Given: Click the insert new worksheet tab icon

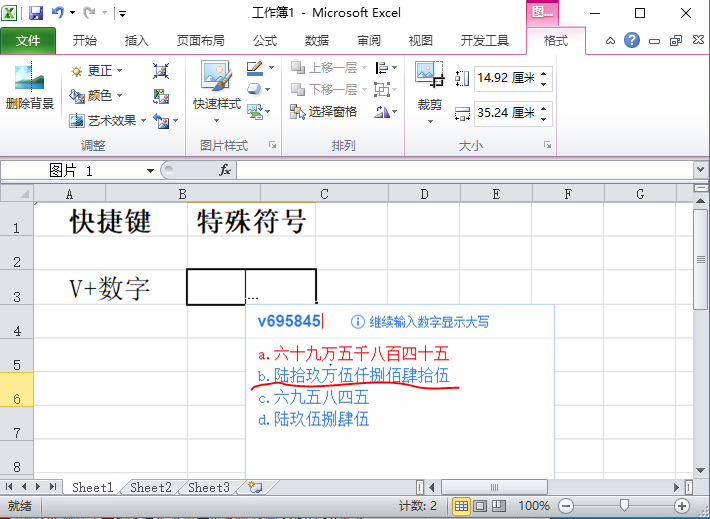Looking at the screenshot, I should (256, 488).
